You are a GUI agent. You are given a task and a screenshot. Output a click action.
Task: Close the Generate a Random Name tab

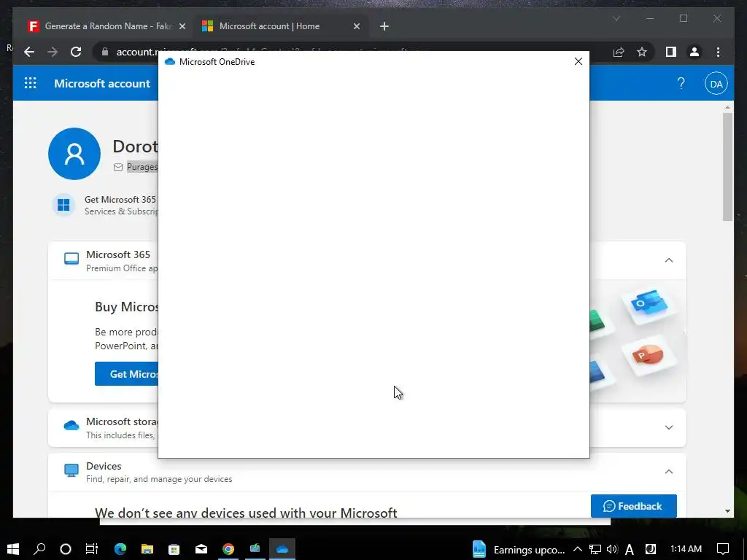click(x=182, y=26)
